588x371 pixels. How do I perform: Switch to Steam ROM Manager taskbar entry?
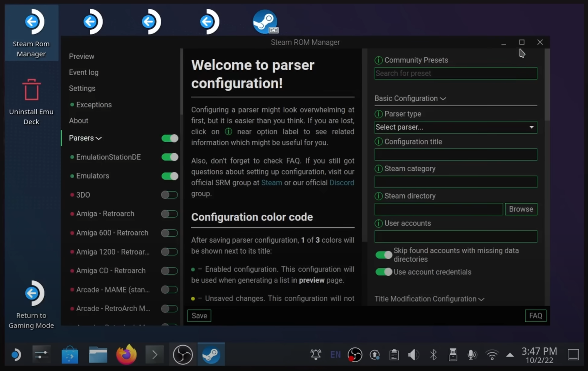coord(211,354)
